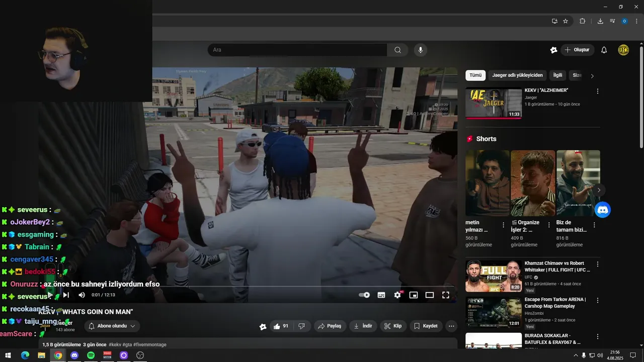Enable miniplayer mode
644x362 pixels.
(414, 295)
